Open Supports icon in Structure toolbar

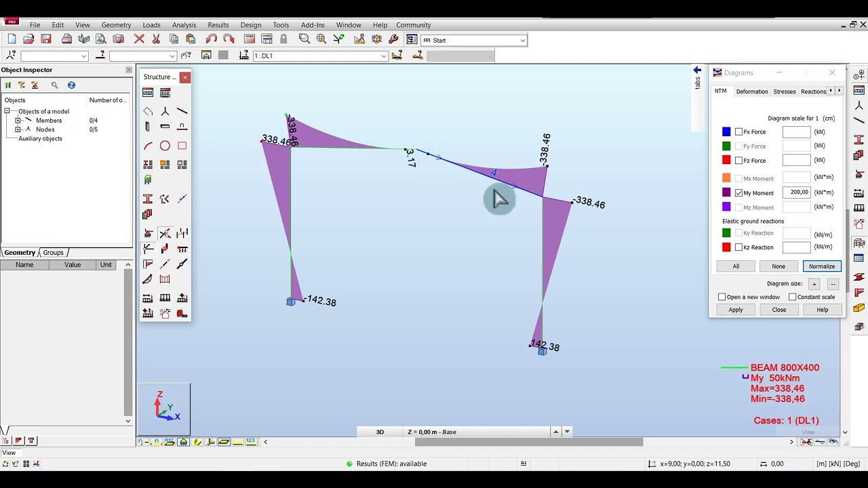(x=148, y=233)
